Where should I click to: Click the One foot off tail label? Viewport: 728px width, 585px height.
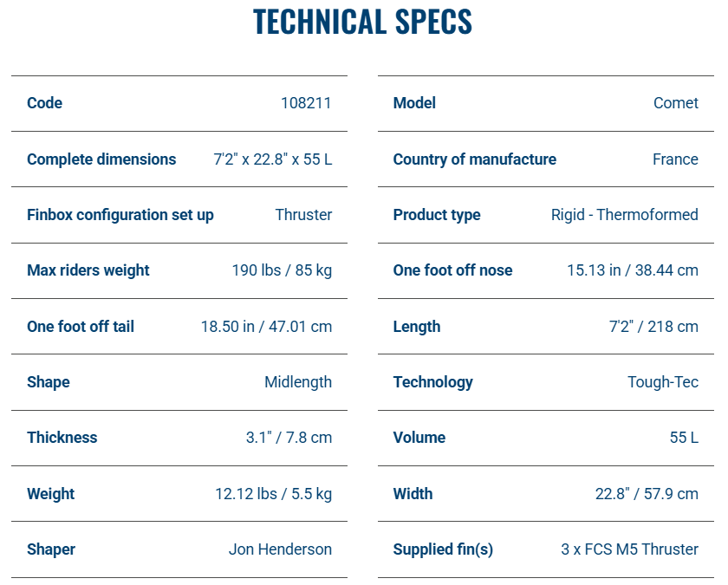coord(81,327)
